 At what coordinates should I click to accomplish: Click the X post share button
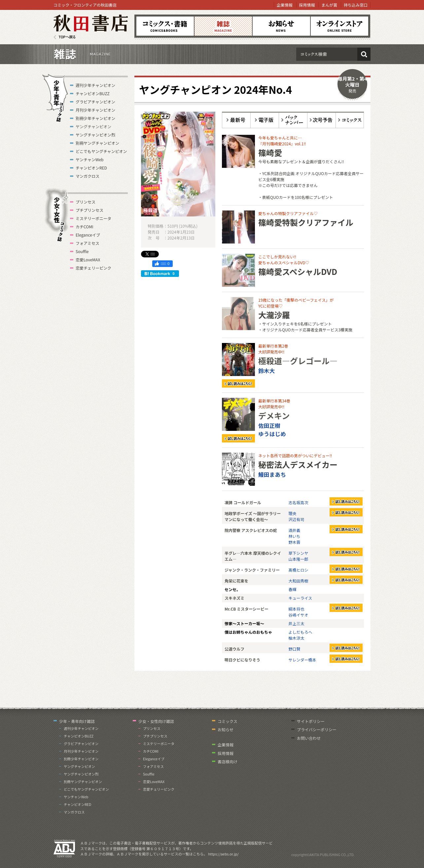(x=150, y=254)
